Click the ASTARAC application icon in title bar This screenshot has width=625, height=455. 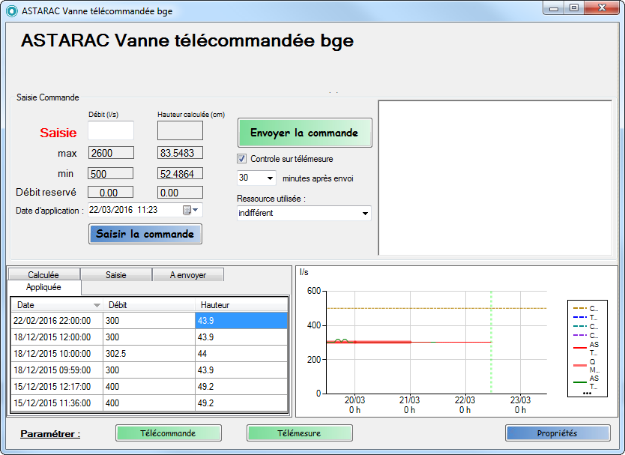tap(12, 11)
